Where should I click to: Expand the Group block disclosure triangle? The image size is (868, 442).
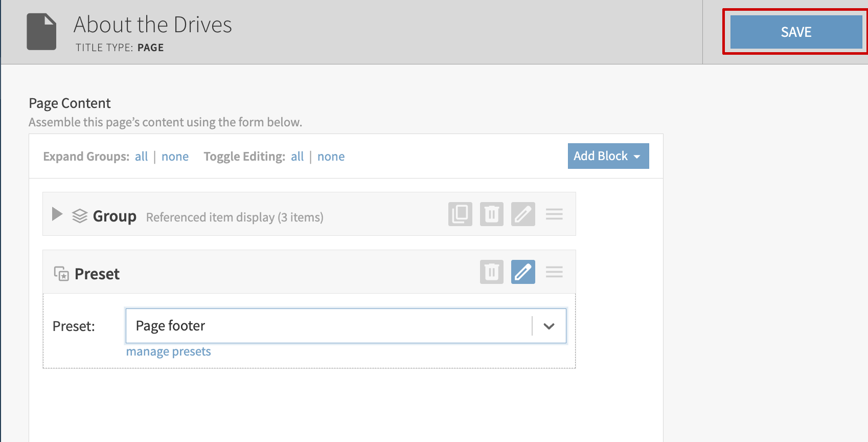pos(57,214)
